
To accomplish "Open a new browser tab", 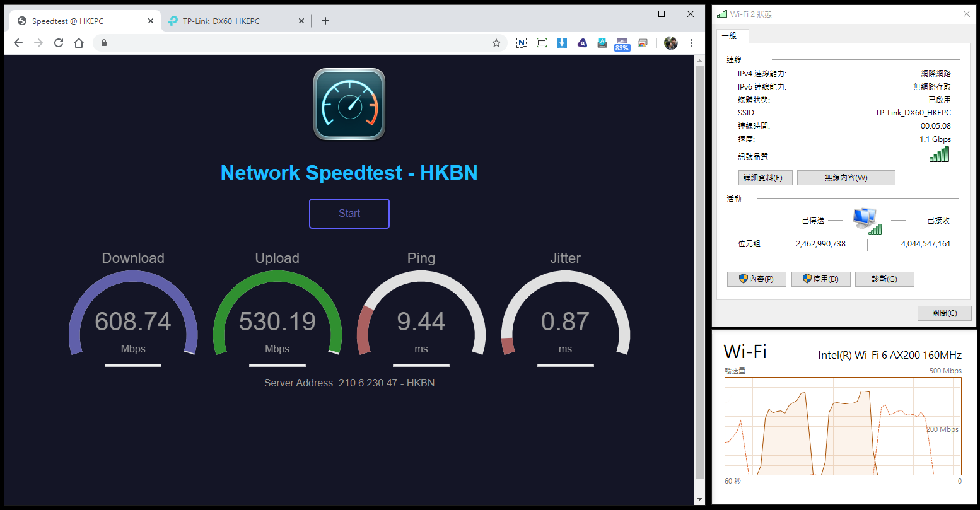I will tap(325, 21).
